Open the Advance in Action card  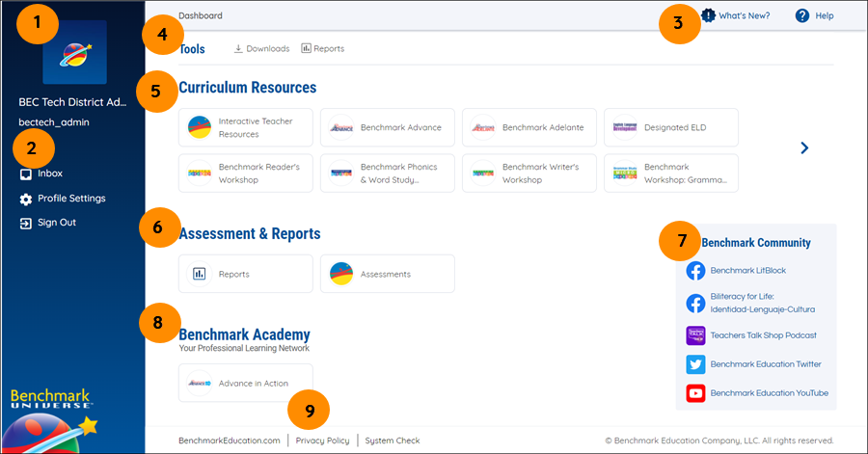pos(246,383)
